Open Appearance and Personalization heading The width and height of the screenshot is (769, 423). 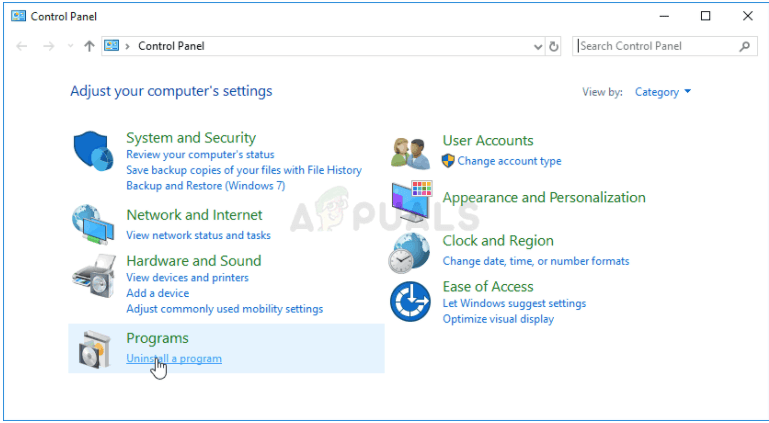tap(544, 198)
